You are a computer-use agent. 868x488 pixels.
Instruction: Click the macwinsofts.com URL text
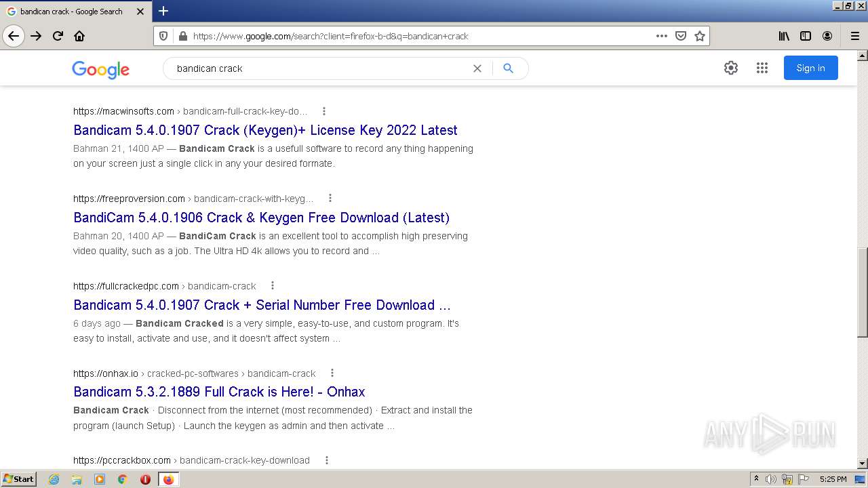[x=123, y=111]
